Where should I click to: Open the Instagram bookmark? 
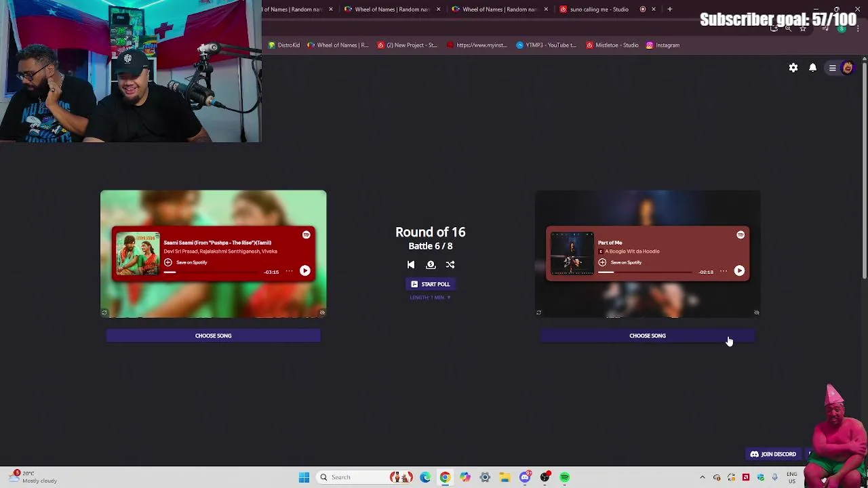click(x=663, y=45)
